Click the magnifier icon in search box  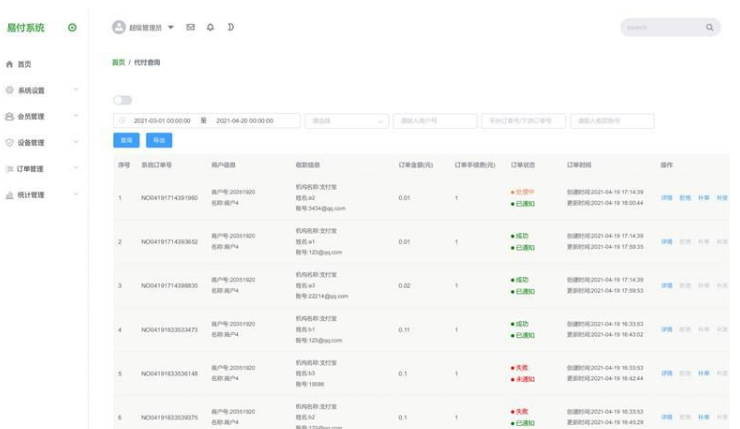coord(710,28)
